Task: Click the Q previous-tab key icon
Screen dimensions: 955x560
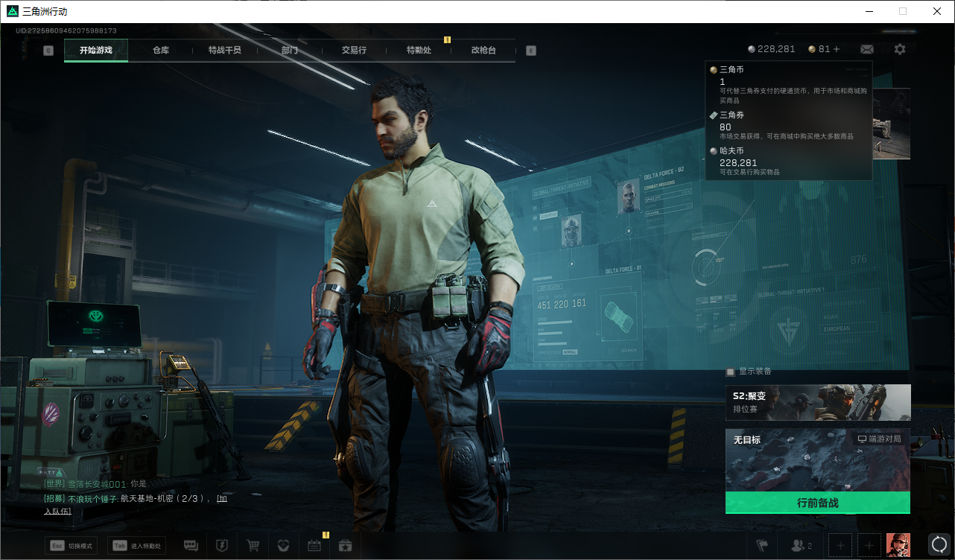Action: click(x=48, y=51)
